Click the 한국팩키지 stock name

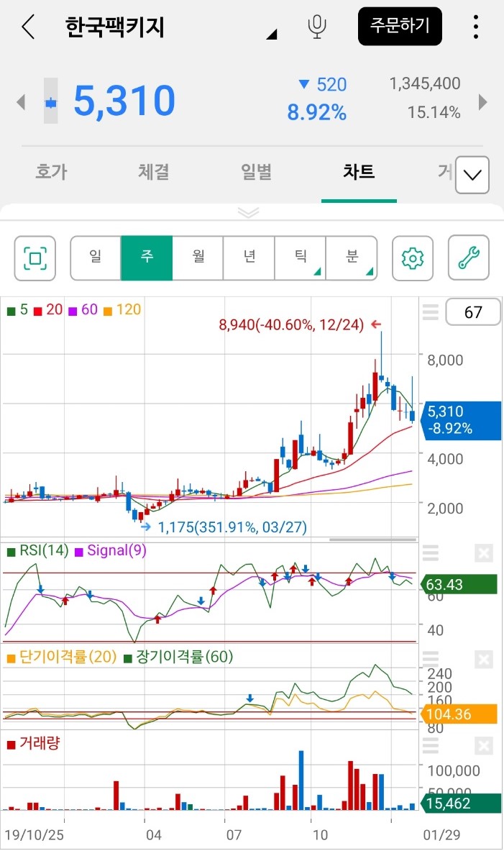(x=114, y=27)
